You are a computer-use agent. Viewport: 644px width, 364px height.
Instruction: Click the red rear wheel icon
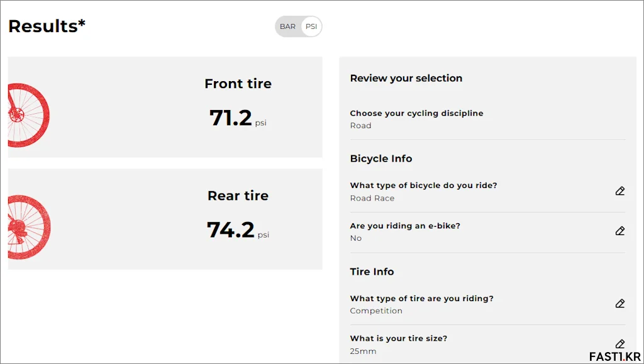(29, 227)
